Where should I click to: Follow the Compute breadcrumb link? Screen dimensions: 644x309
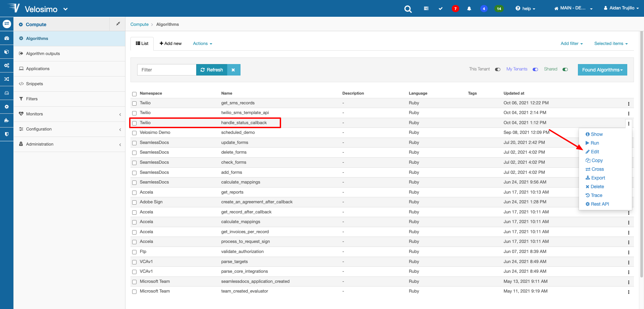pyautogui.click(x=140, y=24)
